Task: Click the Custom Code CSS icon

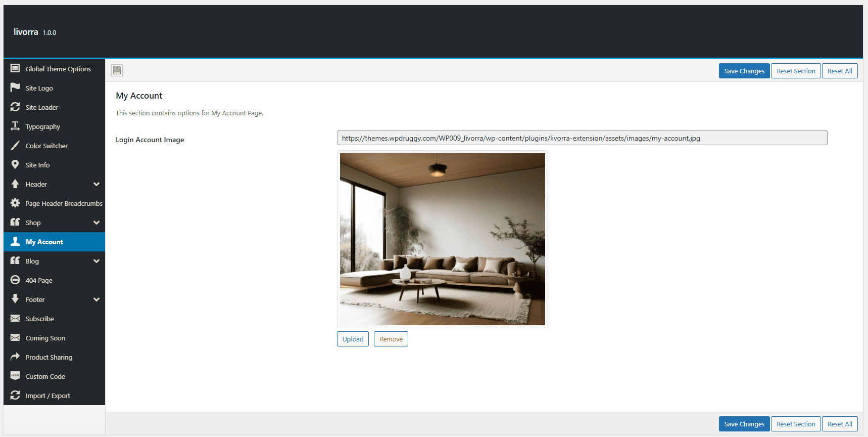Action: [15, 376]
